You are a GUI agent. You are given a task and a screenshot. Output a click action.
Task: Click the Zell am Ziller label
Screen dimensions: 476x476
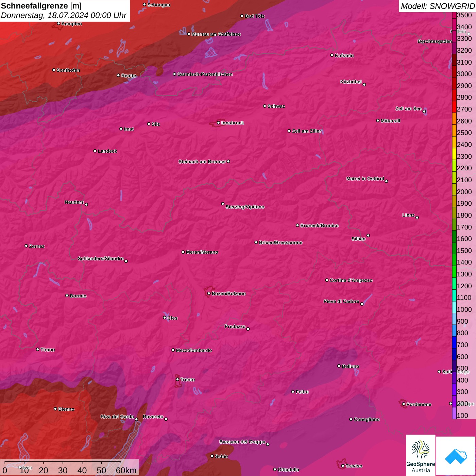pos(307,131)
